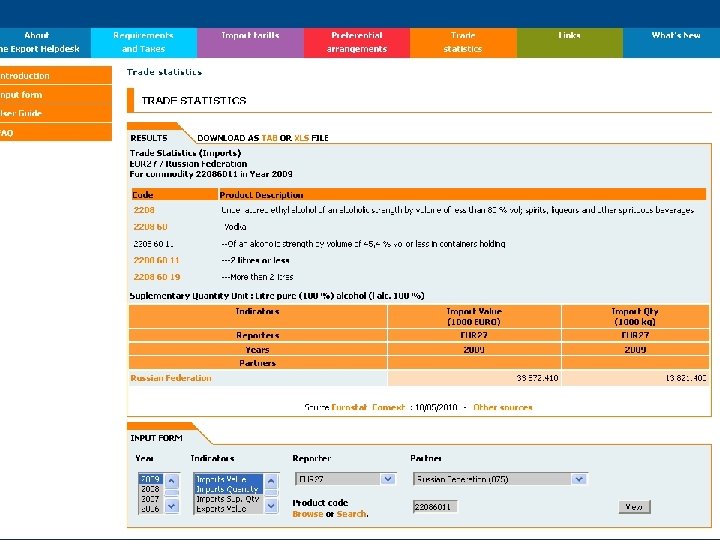Select year 2009 in the Year list
720x540 pixels.
coord(151,479)
